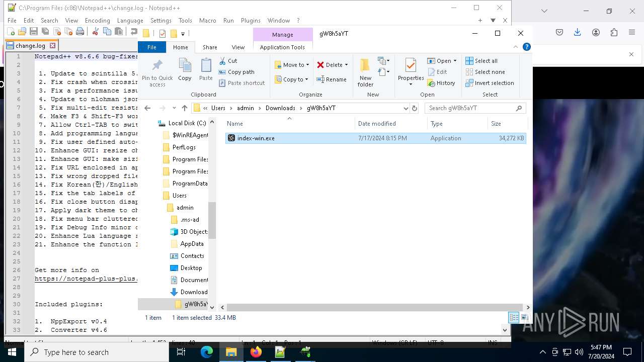Open Microsoft Edge from taskbar
This screenshot has width=644, height=362.
point(207,352)
